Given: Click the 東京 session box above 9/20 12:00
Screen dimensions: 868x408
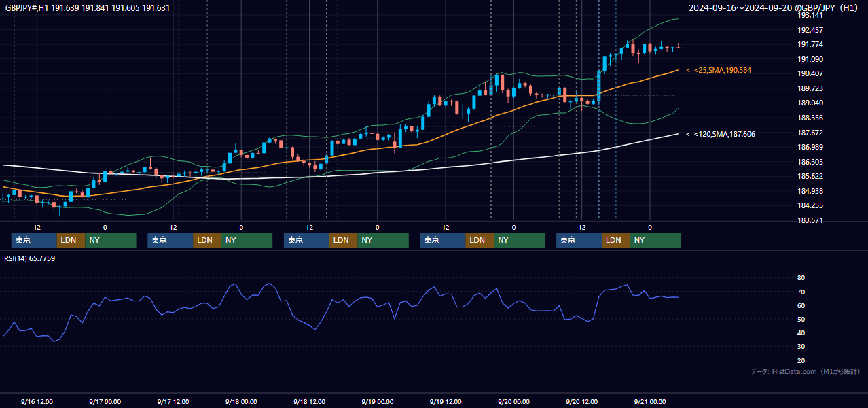Looking at the screenshot, I should pyautogui.click(x=579, y=240).
